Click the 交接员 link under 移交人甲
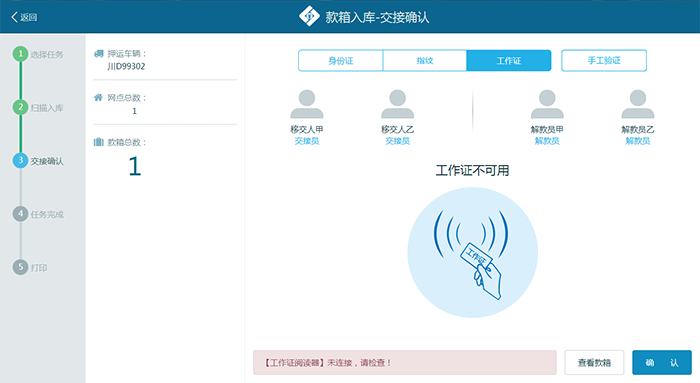Viewport: 700px width, 383px height. pos(307,141)
